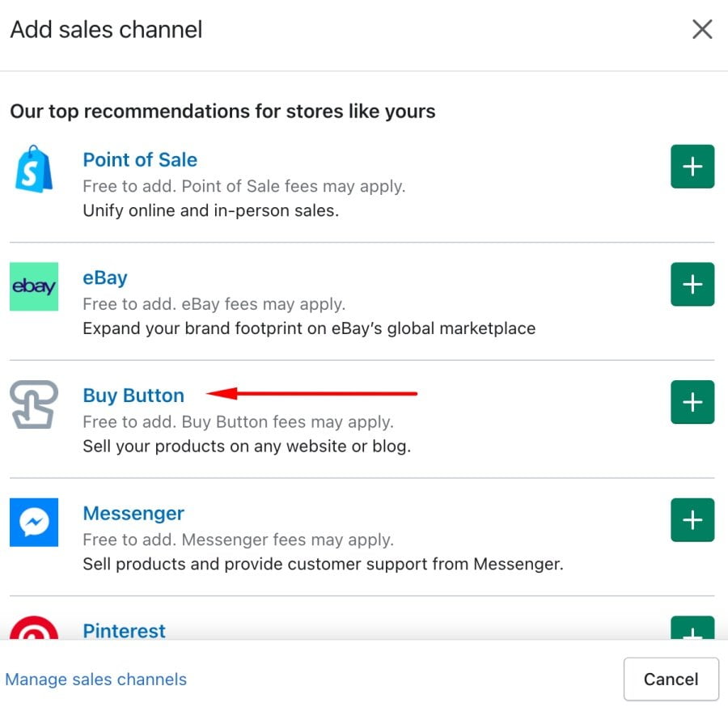Click the 'Add sales channel' dialog title

[106, 30]
